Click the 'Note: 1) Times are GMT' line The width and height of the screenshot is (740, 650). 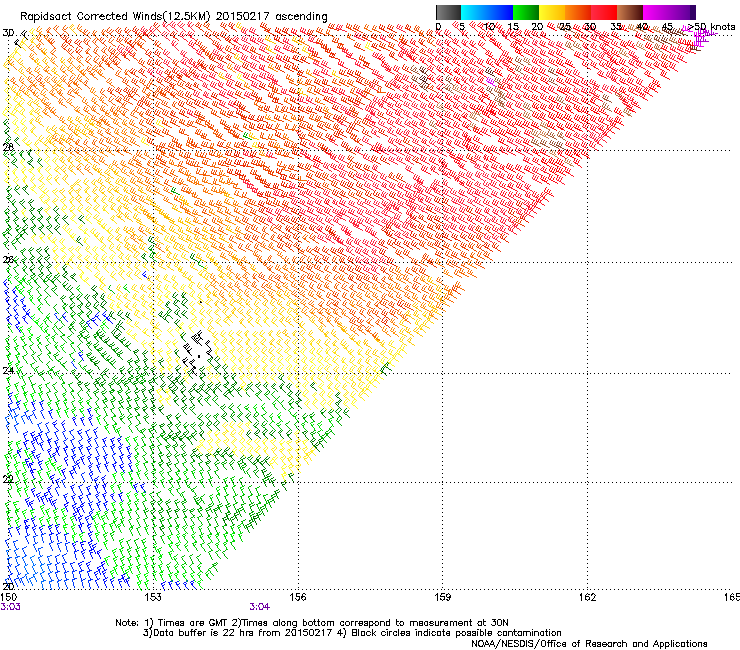312,623
